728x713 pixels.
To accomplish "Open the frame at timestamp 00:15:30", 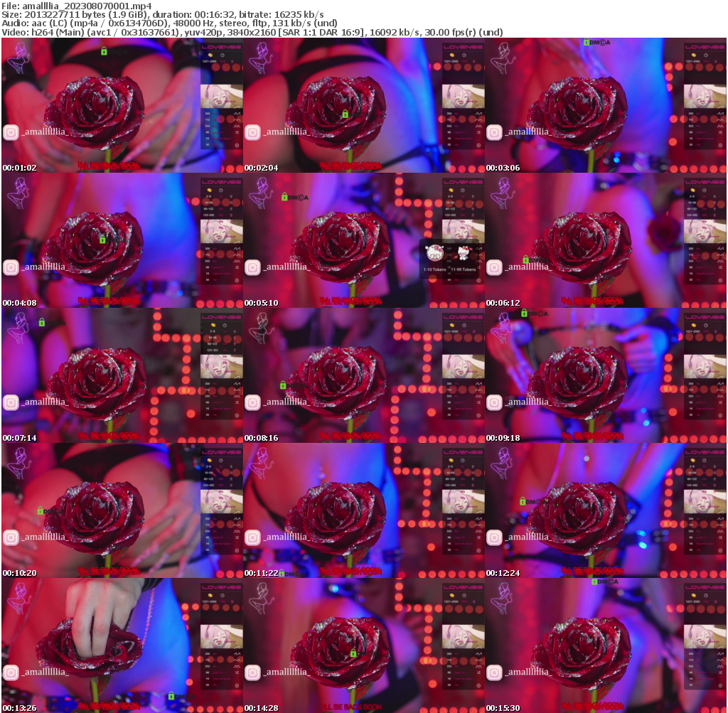I will tap(606, 645).
